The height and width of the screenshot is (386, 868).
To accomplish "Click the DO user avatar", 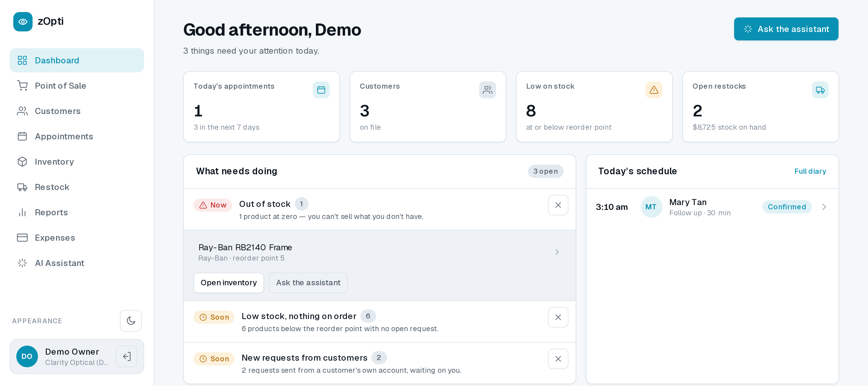I will coord(27,356).
